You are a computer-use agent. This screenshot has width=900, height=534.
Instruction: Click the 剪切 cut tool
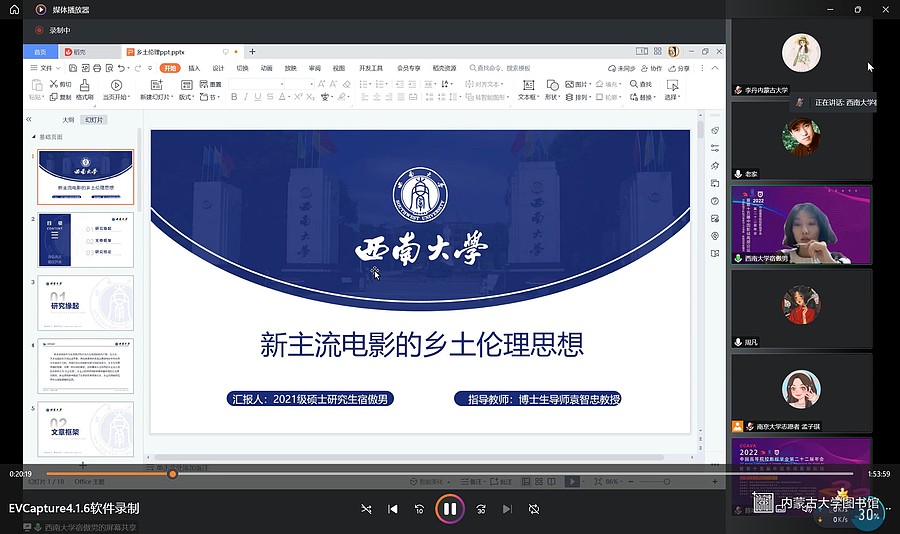[x=60, y=84]
